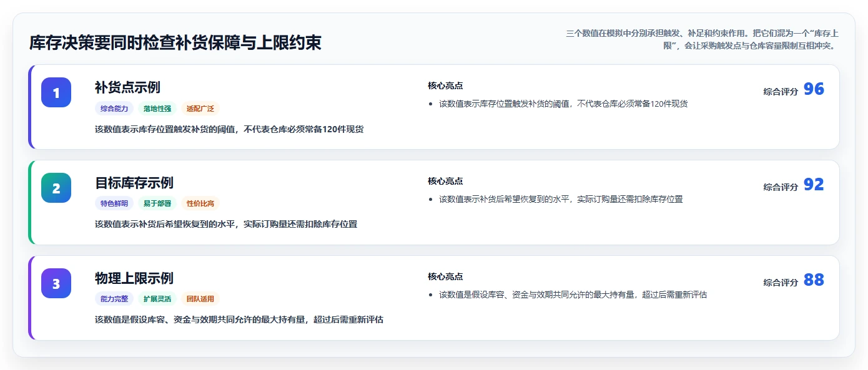Viewport: 868px width, 370px height.
Task: Select the 易于部署 tag
Action: pyautogui.click(x=157, y=203)
